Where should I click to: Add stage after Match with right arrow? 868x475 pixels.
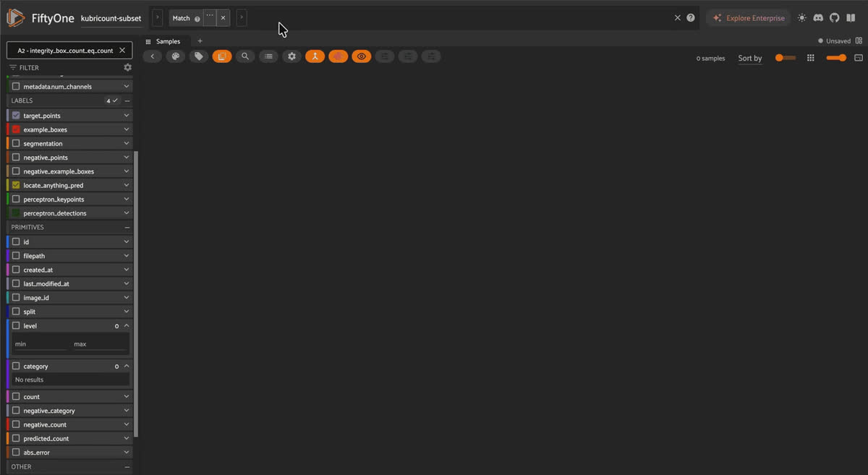(x=242, y=18)
